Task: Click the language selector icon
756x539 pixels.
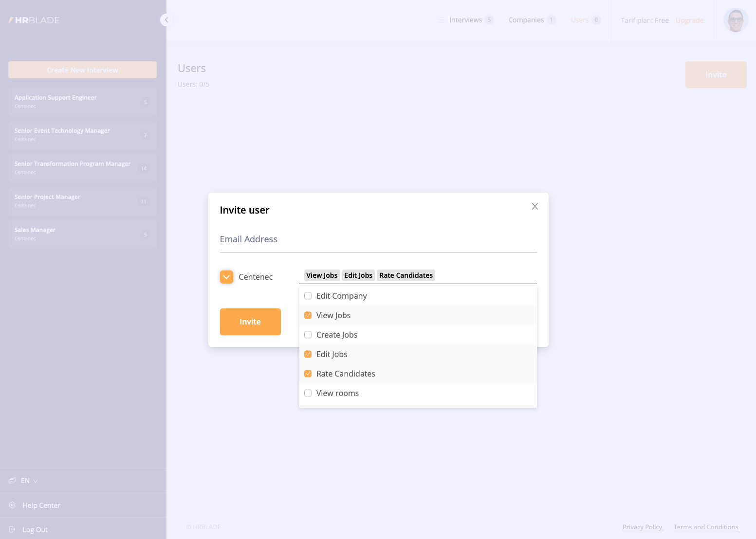Action: (12, 481)
